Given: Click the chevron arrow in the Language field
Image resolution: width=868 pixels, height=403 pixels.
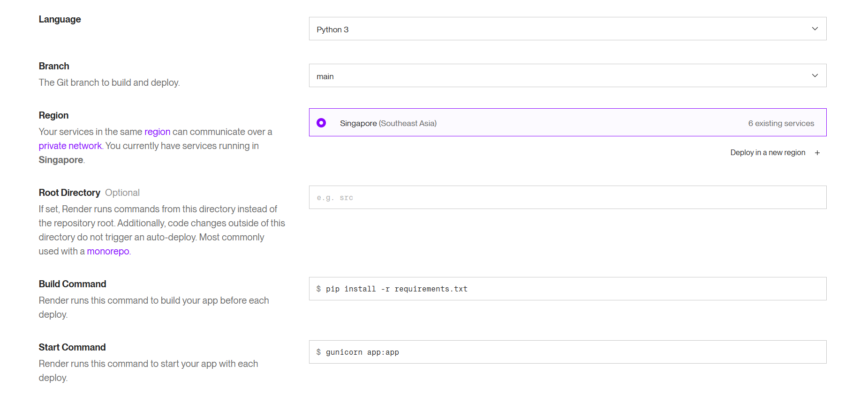Looking at the screenshot, I should coord(815,29).
